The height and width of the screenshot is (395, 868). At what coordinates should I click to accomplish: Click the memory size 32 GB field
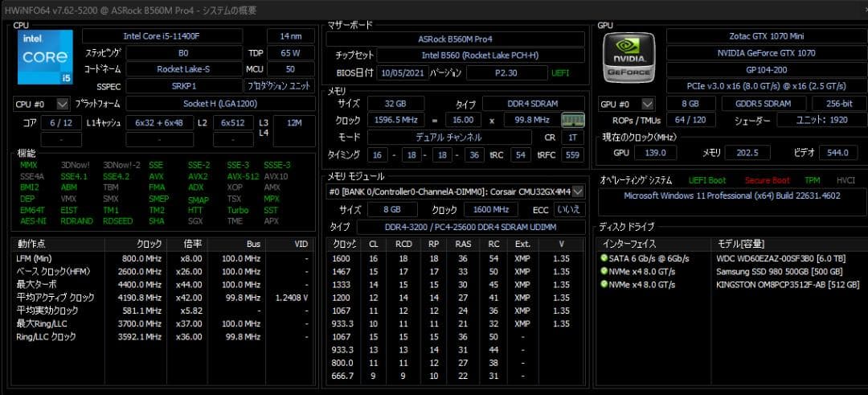[x=395, y=104]
